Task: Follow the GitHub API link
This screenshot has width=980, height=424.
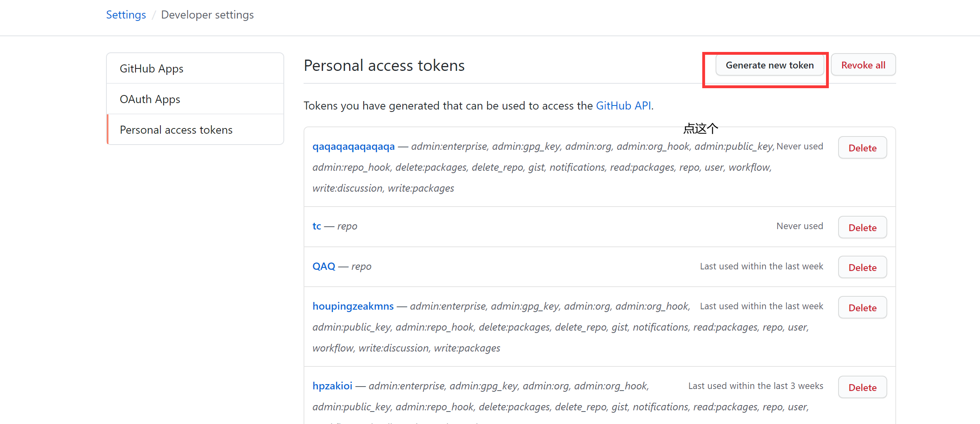Action: 623,105
